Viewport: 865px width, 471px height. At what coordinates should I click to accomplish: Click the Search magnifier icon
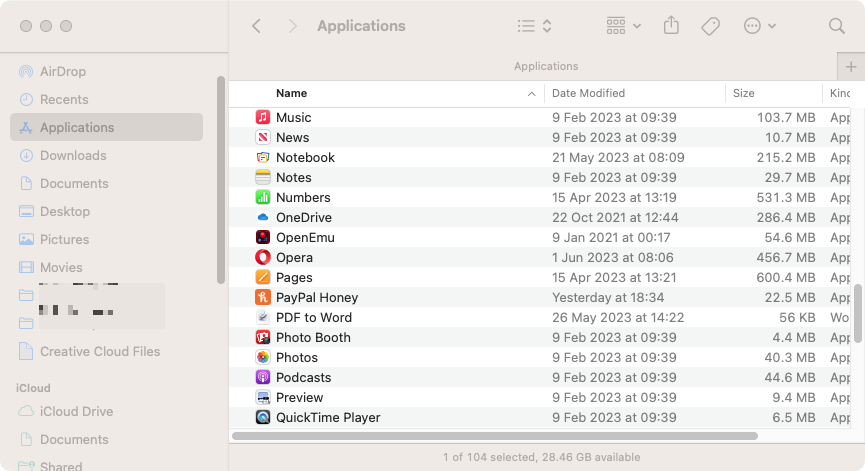(x=836, y=26)
